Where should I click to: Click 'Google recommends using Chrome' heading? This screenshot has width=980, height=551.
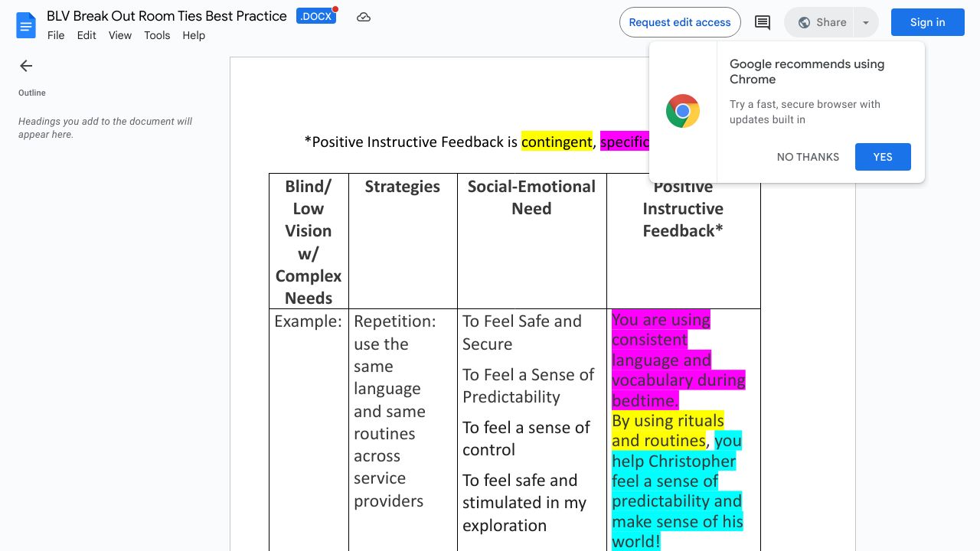click(x=807, y=72)
